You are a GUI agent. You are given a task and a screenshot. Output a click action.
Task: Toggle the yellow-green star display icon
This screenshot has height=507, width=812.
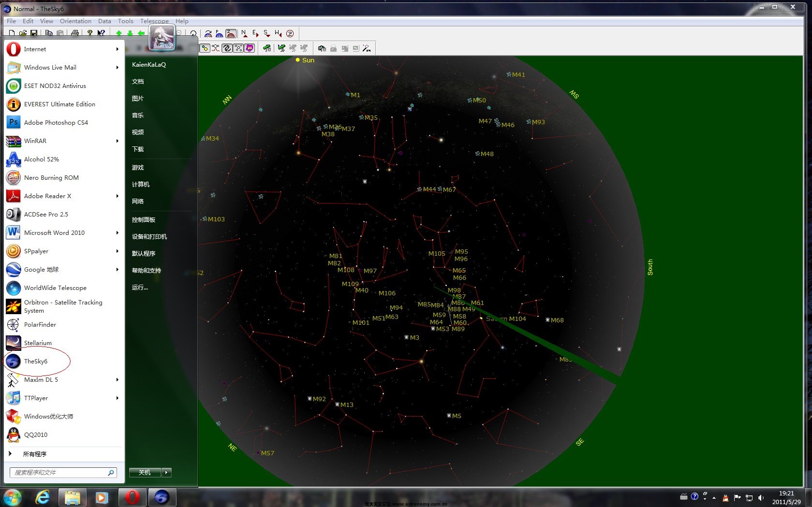[205, 48]
